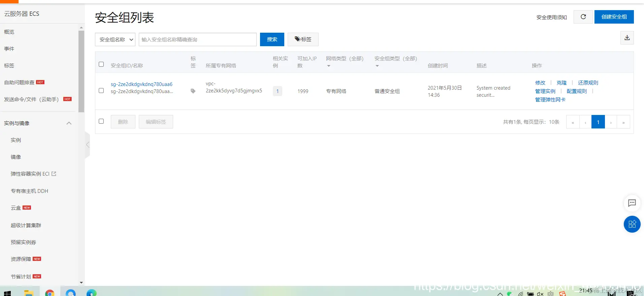This screenshot has height=296, width=644.
Task: Click the 删除 button
Action: pyautogui.click(x=123, y=122)
